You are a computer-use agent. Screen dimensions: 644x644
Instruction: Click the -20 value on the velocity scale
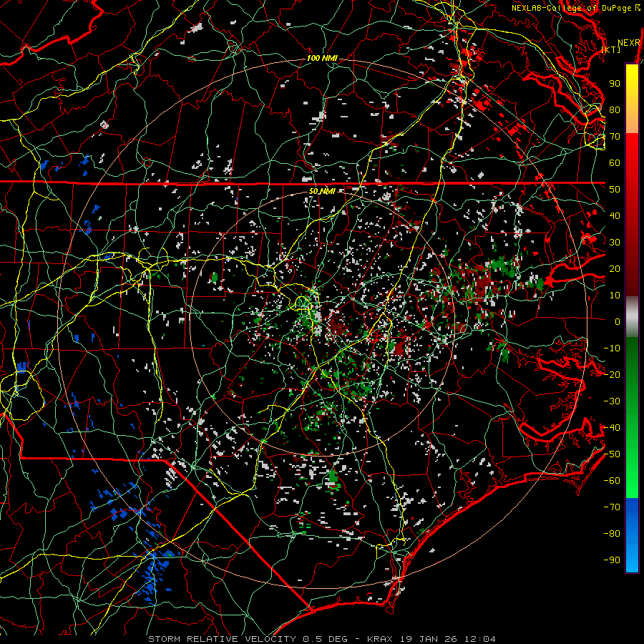(x=612, y=375)
